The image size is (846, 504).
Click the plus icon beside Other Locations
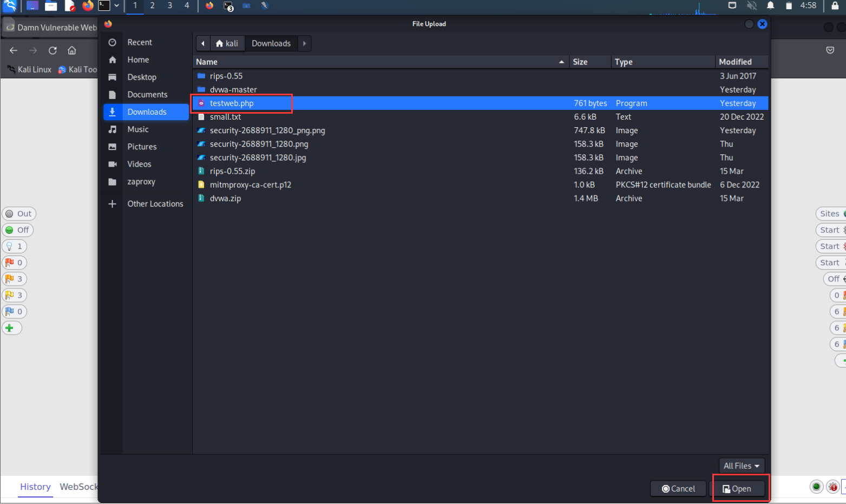pos(112,204)
